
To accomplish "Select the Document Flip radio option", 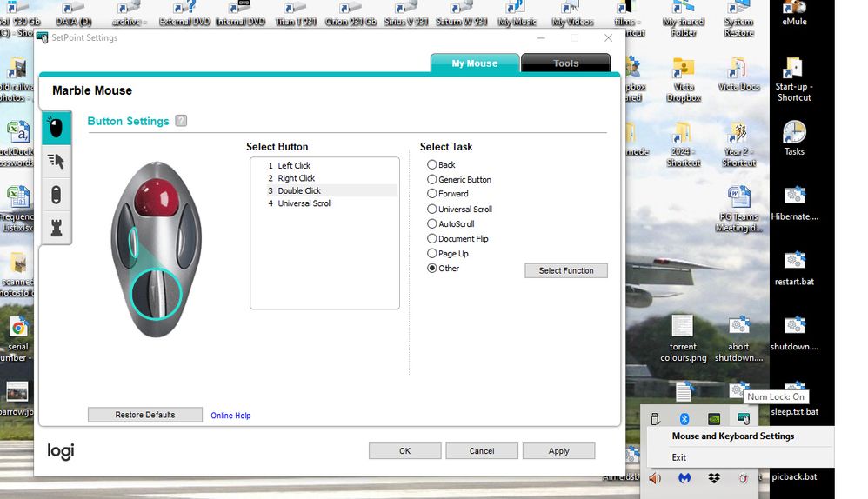I will pyautogui.click(x=431, y=238).
